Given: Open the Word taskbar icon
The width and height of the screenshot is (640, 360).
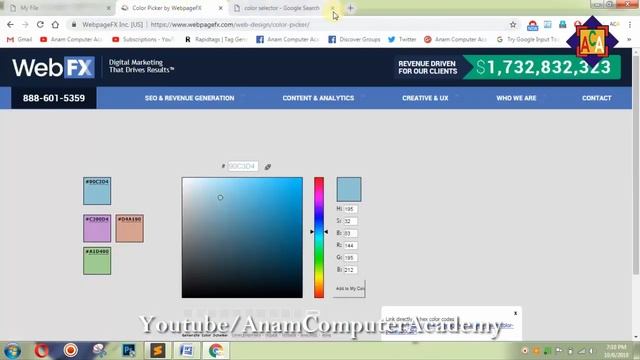Looking at the screenshot, I should [x=187, y=351].
